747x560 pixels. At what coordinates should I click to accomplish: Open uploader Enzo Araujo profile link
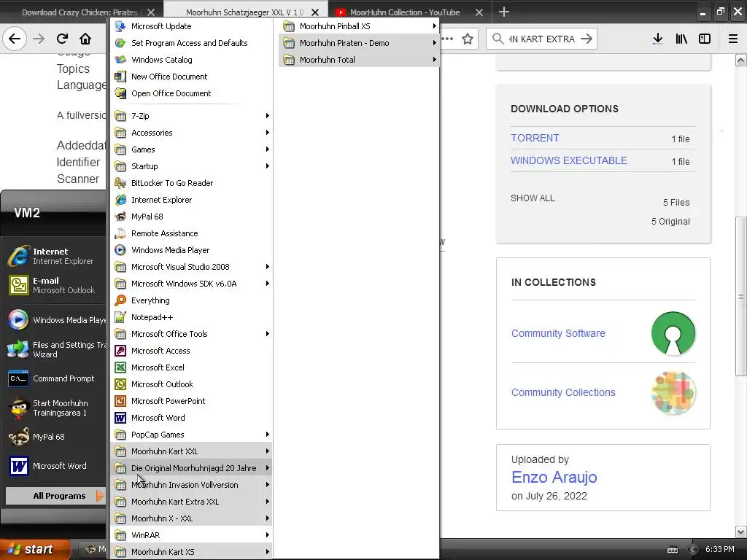pyautogui.click(x=554, y=477)
